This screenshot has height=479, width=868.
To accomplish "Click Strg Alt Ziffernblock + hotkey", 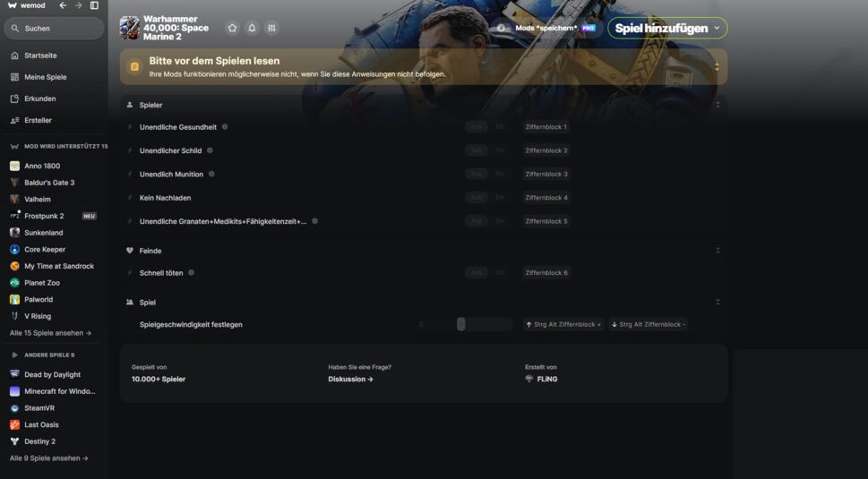I will pos(563,325).
